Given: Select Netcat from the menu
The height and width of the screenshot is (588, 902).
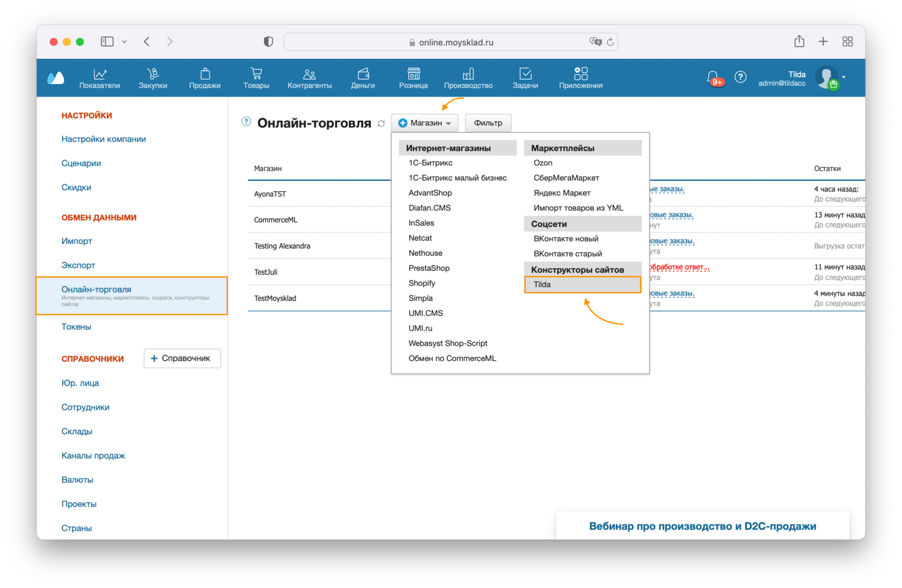Looking at the screenshot, I should [420, 238].
